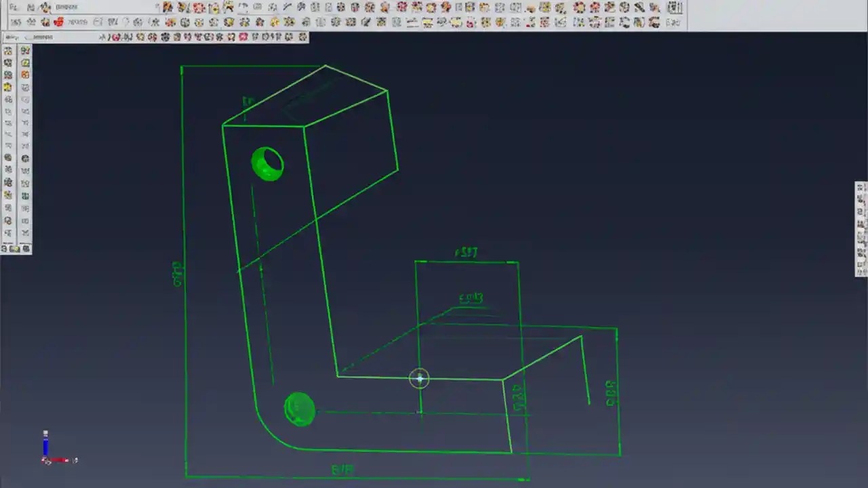Click the highlighted red stop button in the toolbar
Screen dimensions: 868x488
pyautogui.click(x=58, y=22)
